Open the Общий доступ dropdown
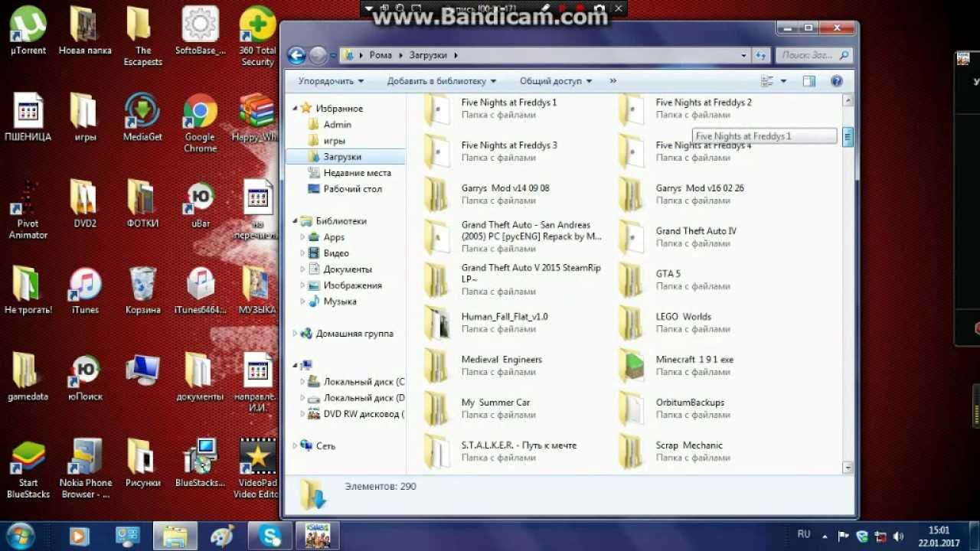Viewport: 980px width, 551px height. pos(556,81)
